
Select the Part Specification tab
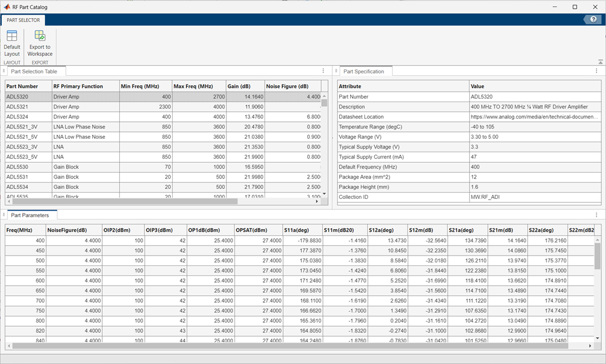pos(364,71)
